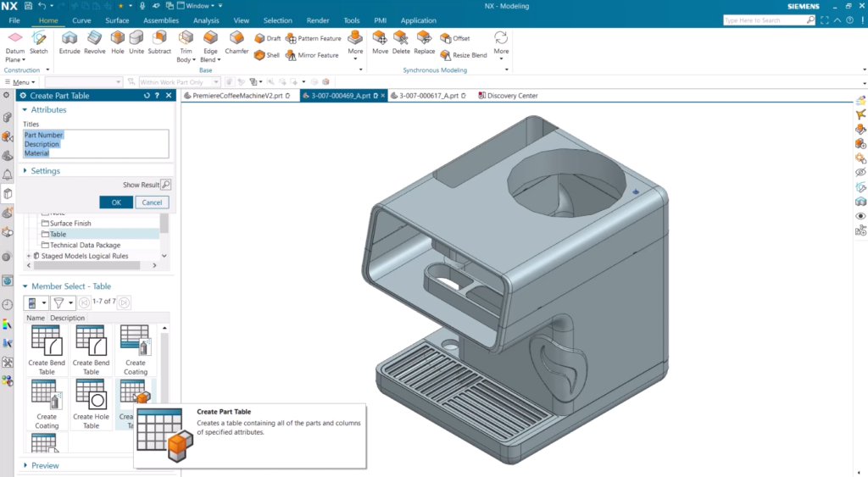Open Pattern Feature tool
868x477 pixels.
[x=314, y=38]
